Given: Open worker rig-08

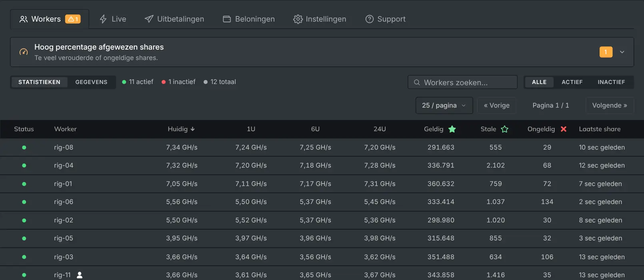Looking at the screenshot, I should pyautogui.click(x=64, y=148).
